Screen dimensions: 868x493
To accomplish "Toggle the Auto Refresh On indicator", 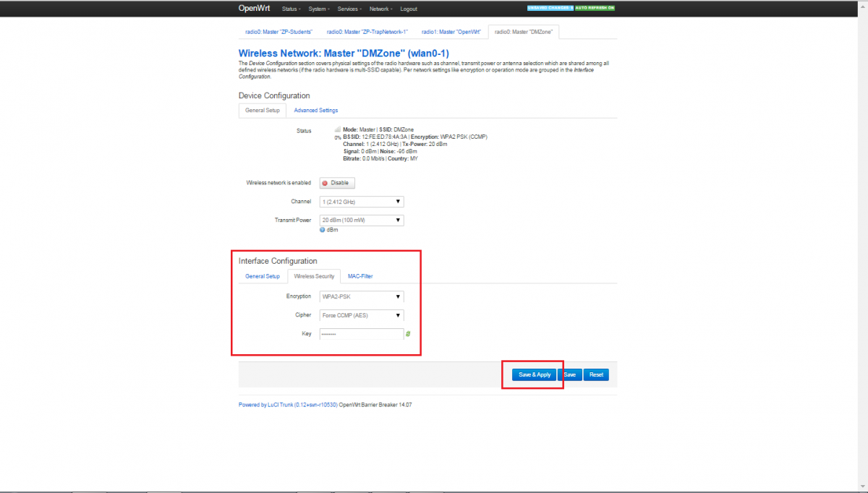I will click(x=595, y=8).
